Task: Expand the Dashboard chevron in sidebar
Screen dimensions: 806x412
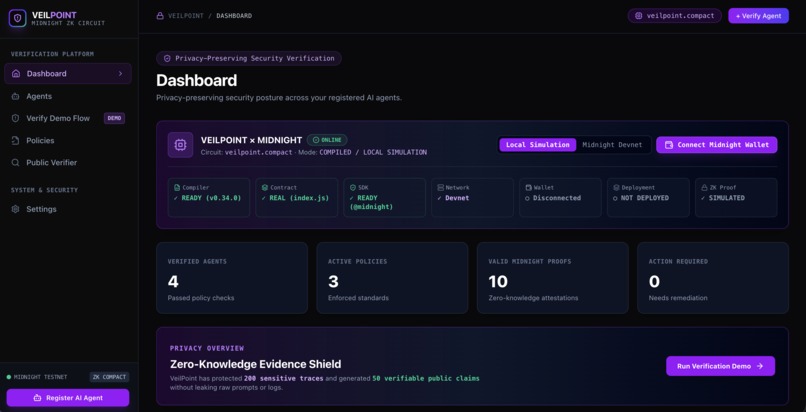Action: click(x=120, y=73)
